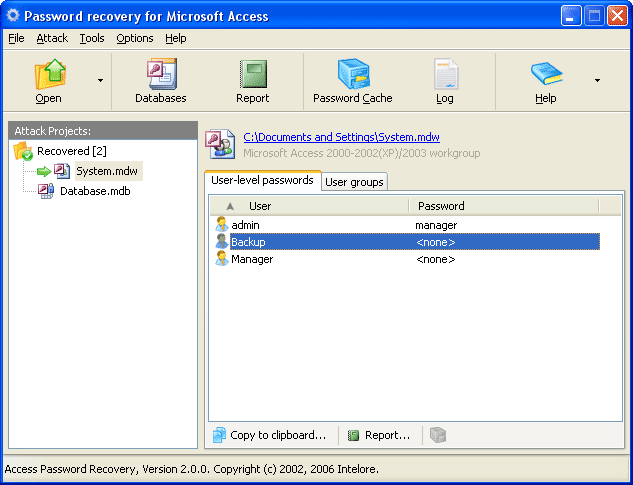
Task: Click the <none> password of Manager
Action: [436, 259]
